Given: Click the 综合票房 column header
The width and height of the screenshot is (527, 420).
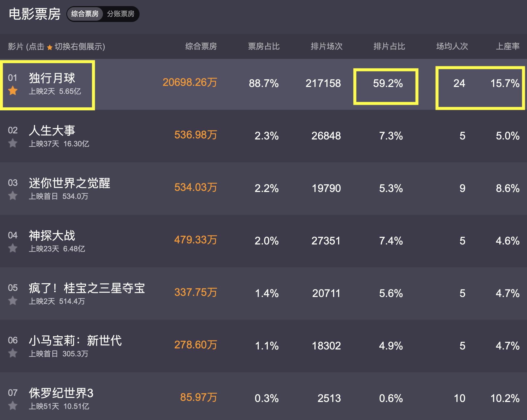Looking at the screenshot, I should [x=201, y=46].
